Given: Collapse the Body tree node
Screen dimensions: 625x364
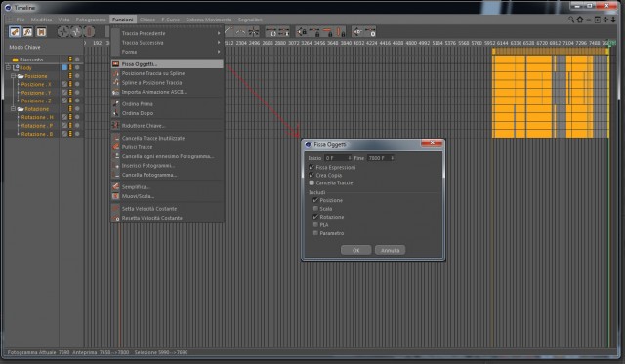Looking at the screenshot, I should pyautogui.click(x=8, y=67).
